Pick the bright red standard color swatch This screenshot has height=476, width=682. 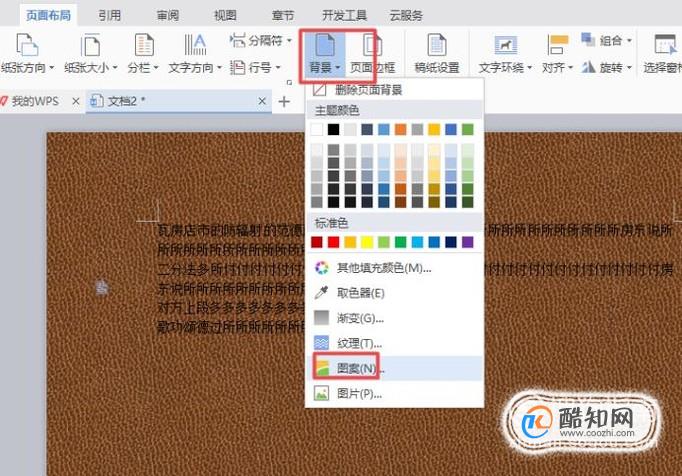[x=334, y=242]
